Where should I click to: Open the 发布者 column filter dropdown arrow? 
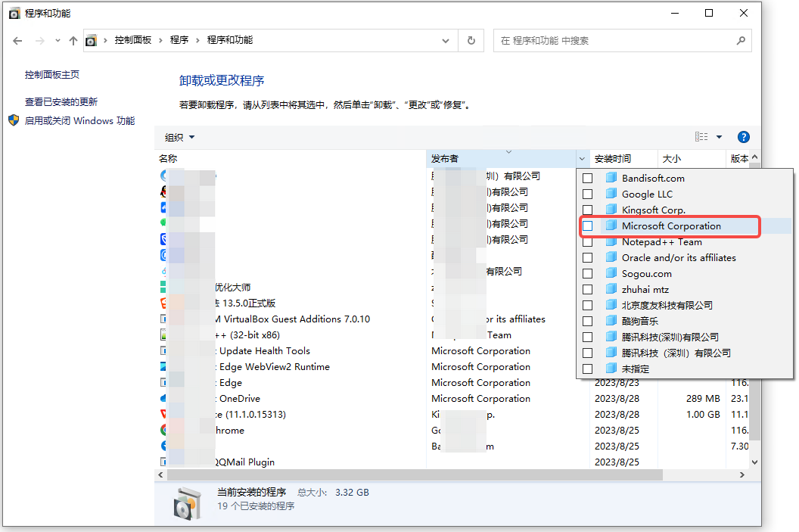tap(582, 158)
